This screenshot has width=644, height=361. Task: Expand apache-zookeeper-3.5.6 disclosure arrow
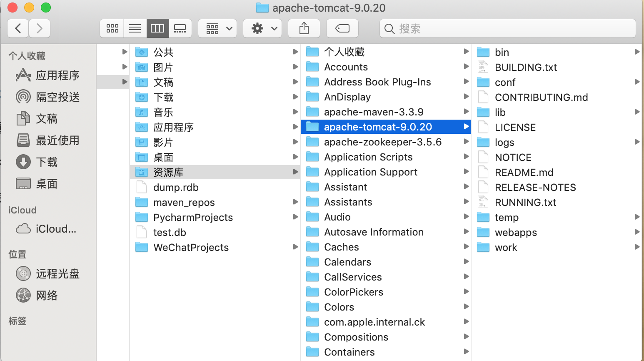[466, 142]
